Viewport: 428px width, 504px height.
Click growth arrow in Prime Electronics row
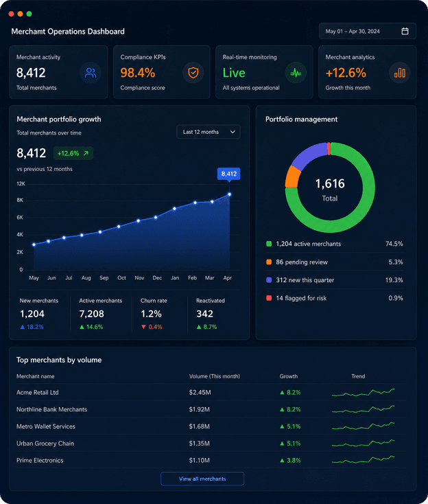point(282,461)
